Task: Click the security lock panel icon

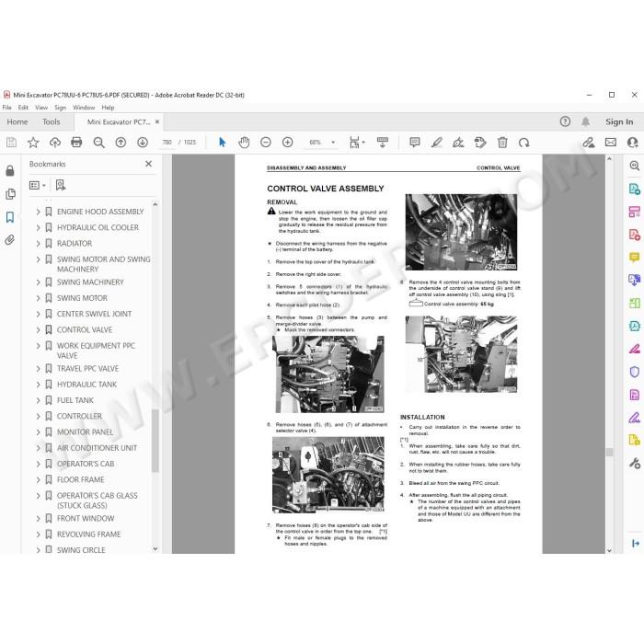Action: (x=10, y=171)
